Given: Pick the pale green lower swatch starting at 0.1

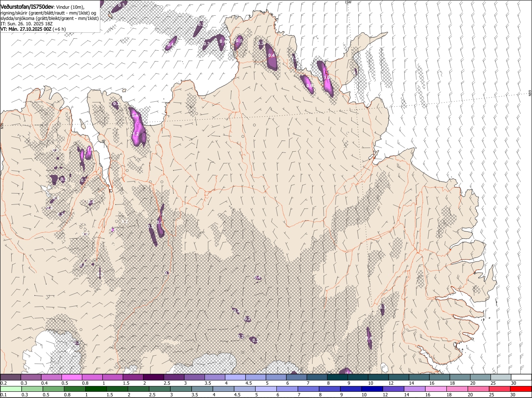Looking at the screenshot, I should pyautogui.click(x=11, y=389).
